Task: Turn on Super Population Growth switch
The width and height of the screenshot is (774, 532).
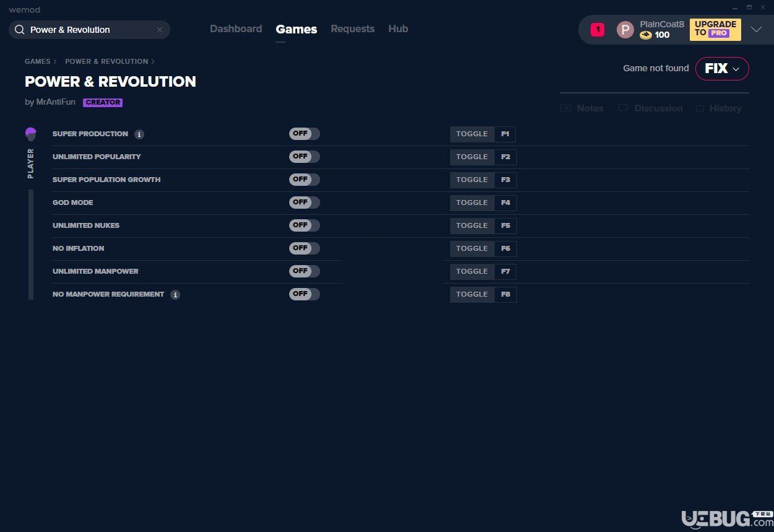Action: (305, 180)
